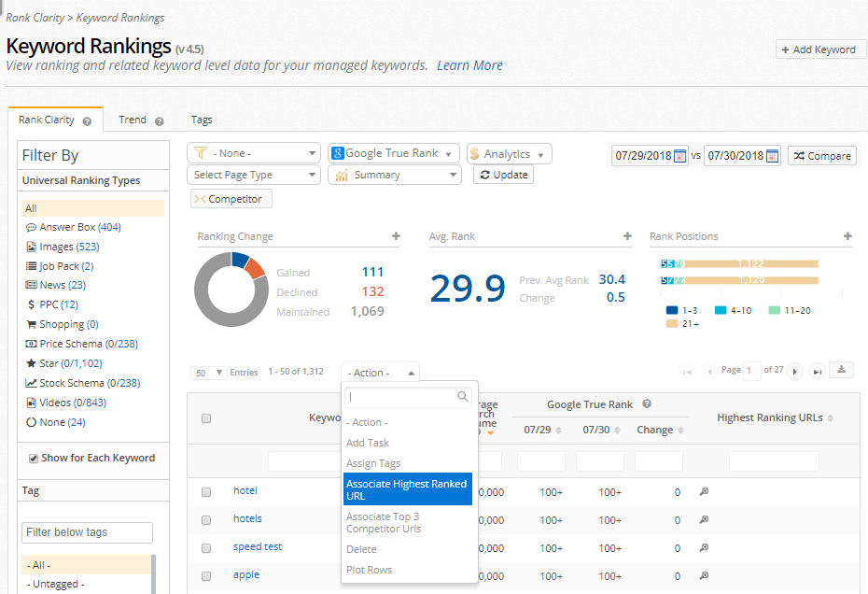The height and width of the screenshot is (594, 868).
Task: Click the download export icon
Action: coord(842,370)
